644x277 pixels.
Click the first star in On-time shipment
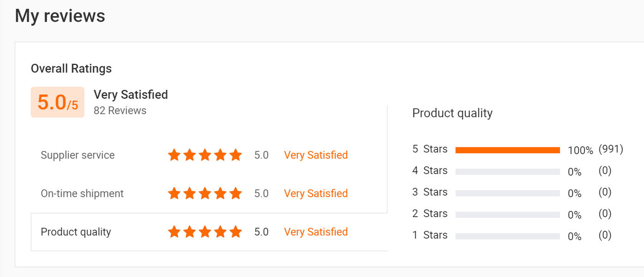174,193
